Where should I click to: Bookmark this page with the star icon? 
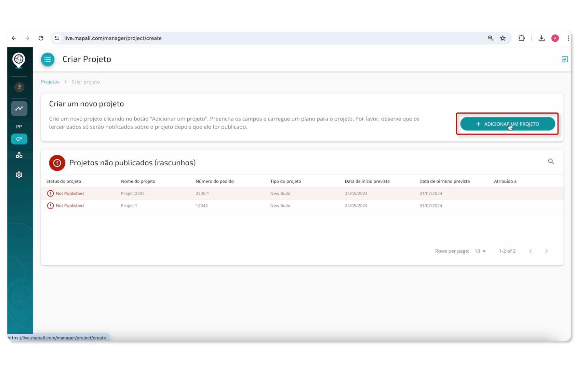point(503,38)
